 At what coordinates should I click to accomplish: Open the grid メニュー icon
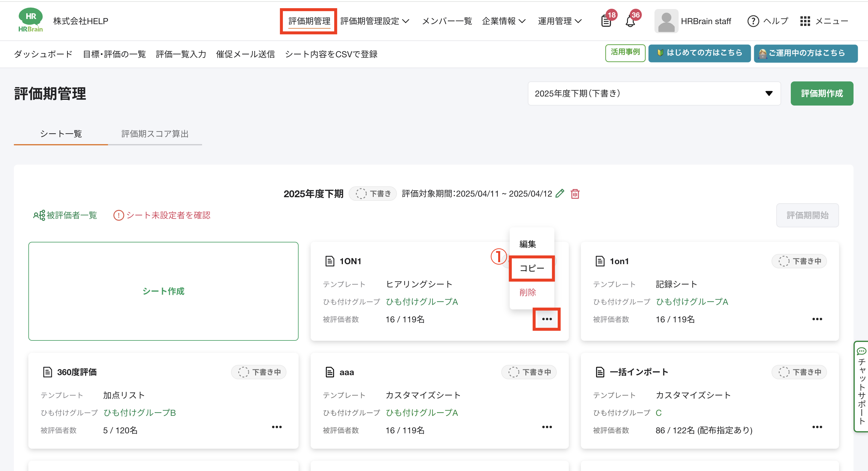pyautogui.click(x=805, y=21)
